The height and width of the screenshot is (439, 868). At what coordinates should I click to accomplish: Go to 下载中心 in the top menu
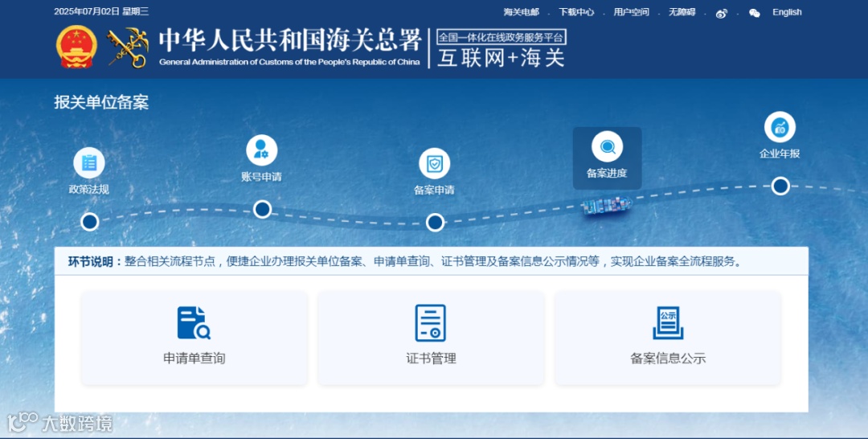(x=576, y=12)
